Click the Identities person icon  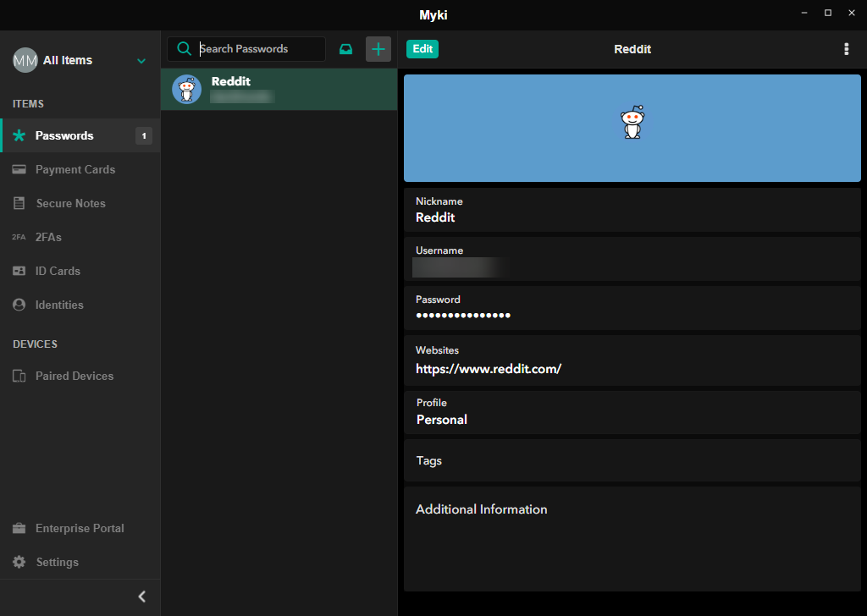tap(19, 305)
